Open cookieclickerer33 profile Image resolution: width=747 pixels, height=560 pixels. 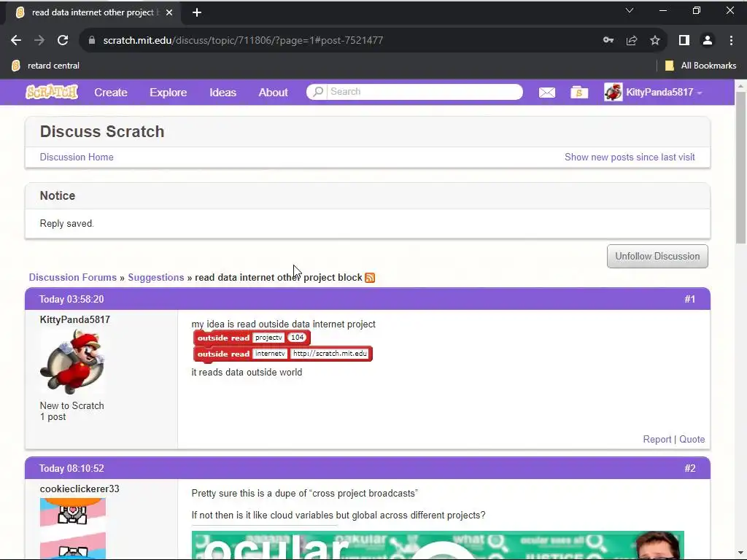pos(80,489)
